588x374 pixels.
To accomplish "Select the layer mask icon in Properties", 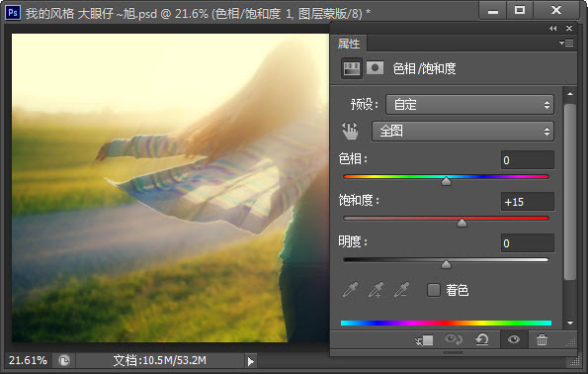I will (375, 68).
